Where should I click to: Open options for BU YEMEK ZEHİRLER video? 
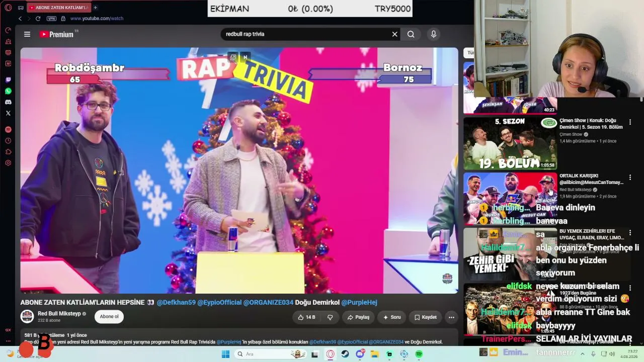630,232
